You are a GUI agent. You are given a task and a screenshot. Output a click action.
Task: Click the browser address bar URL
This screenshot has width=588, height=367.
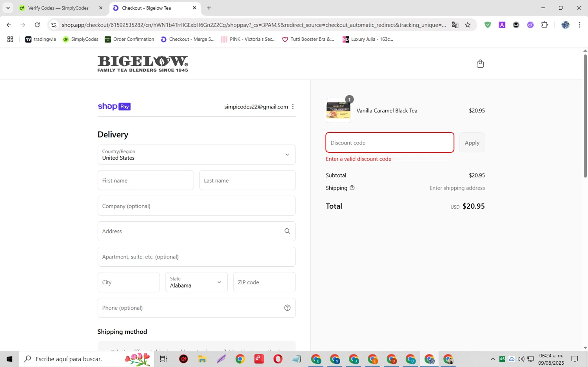pos(254,25)
